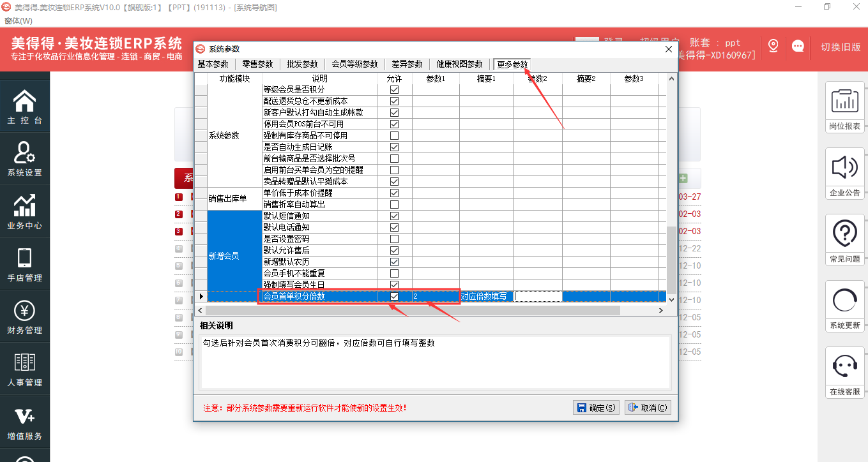Image resolution: width=868 pixels, height=462 pixels.
Task: Toggle 强制填写会员生日 checkbox
Action: tap(394, 285)
